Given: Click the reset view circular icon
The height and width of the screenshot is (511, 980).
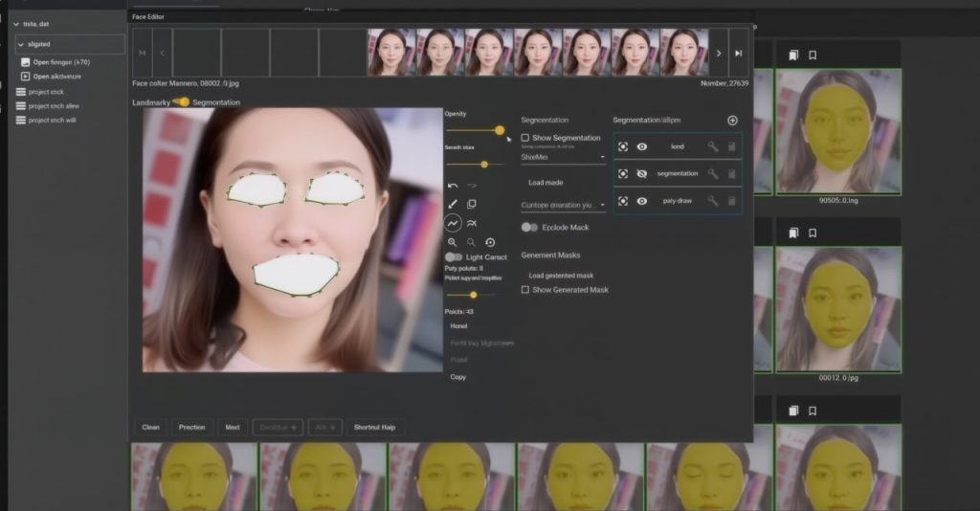Looking at the screenshot, I should point(490,243).
